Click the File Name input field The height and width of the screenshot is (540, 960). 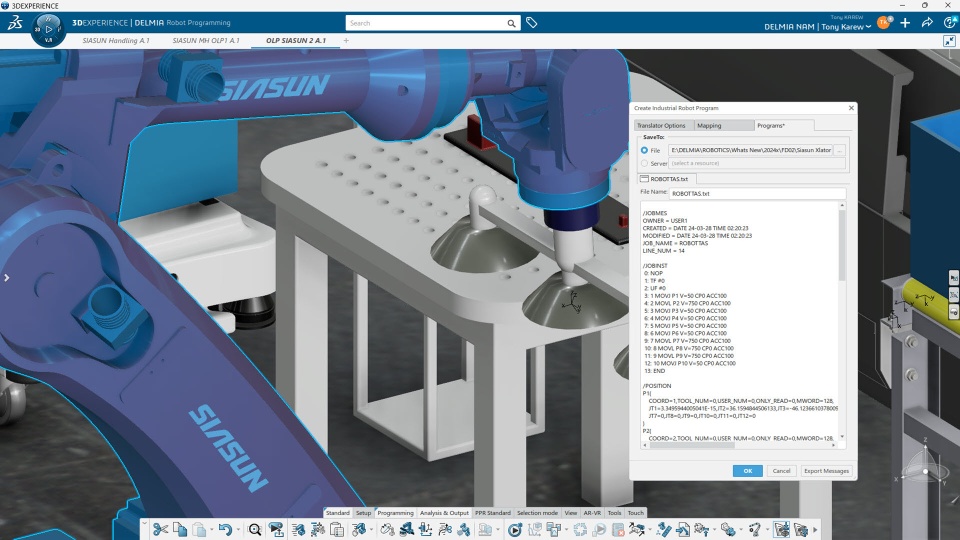tap(757, 193)
